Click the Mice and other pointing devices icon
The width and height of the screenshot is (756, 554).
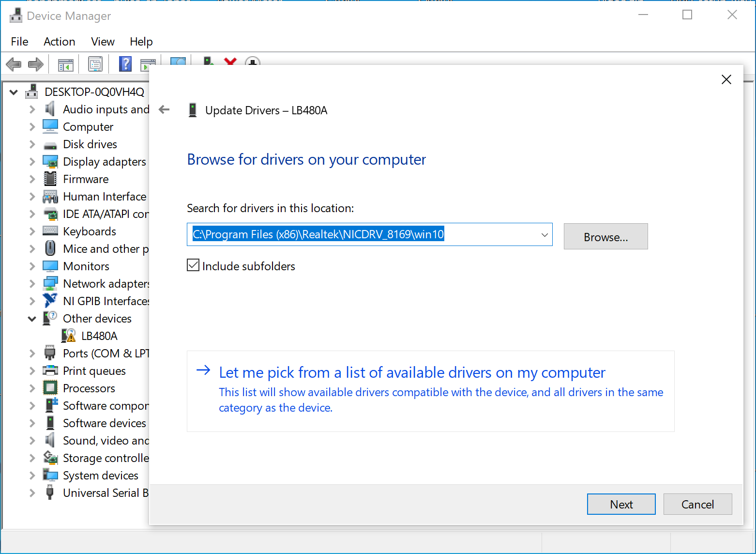[x=50, y=248]
